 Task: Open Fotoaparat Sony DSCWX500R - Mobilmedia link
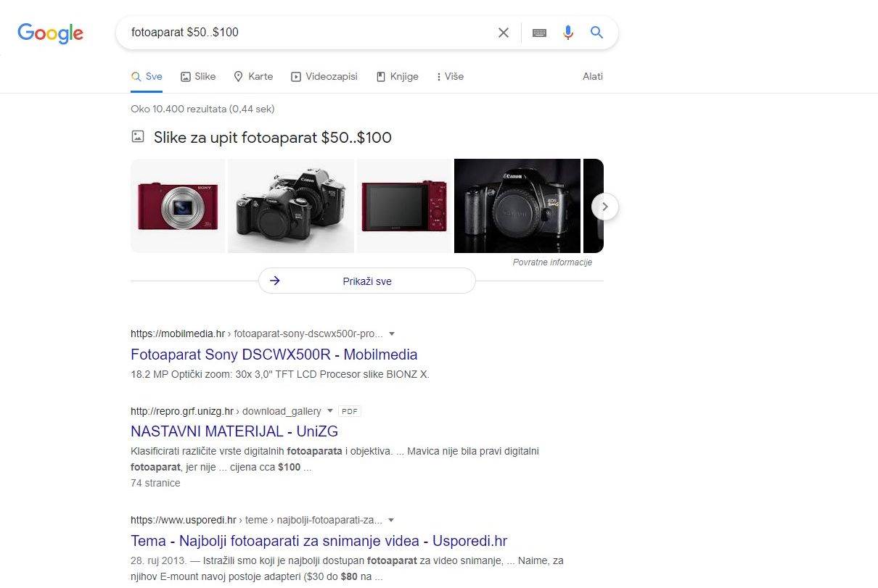[274, 355]
